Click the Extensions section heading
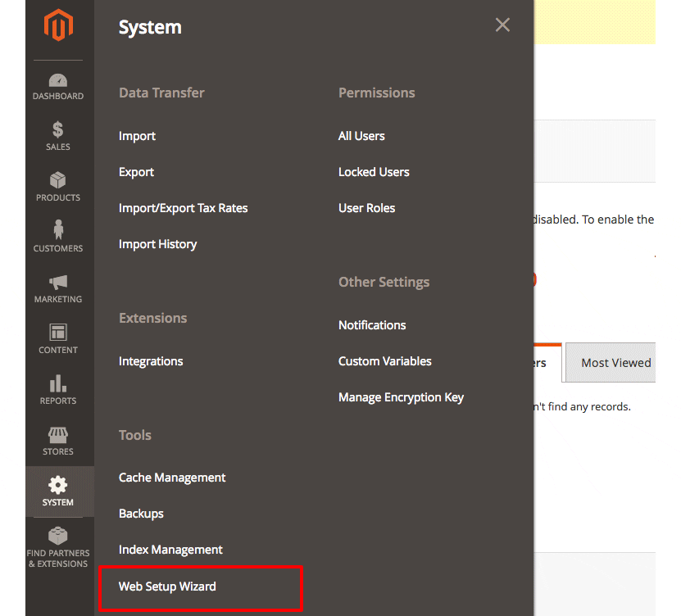Image resolution: width=681 pixels, height=616 pixels. [x=153, y=318]
